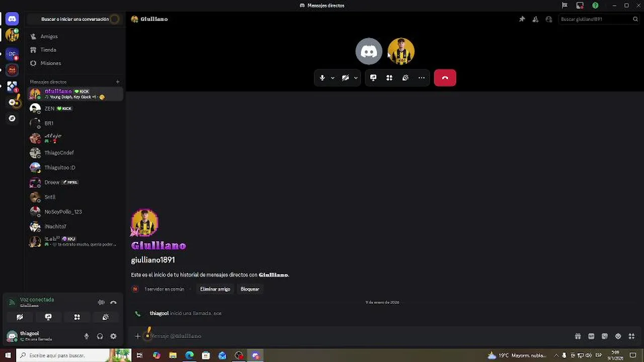Click the message attachment plus button

[138, 336]
